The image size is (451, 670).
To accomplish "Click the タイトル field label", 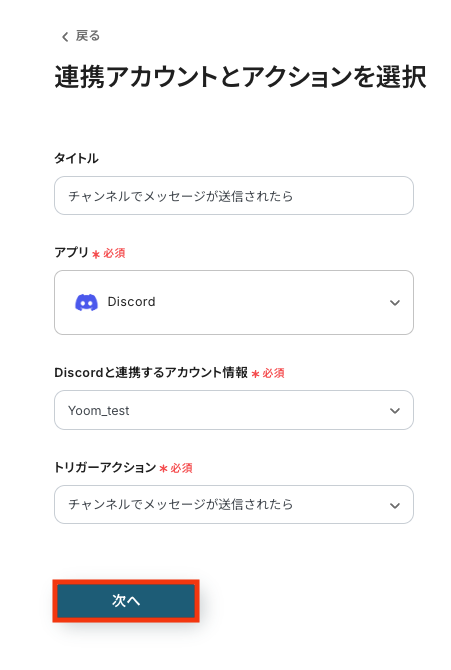I will click(76, 159).
